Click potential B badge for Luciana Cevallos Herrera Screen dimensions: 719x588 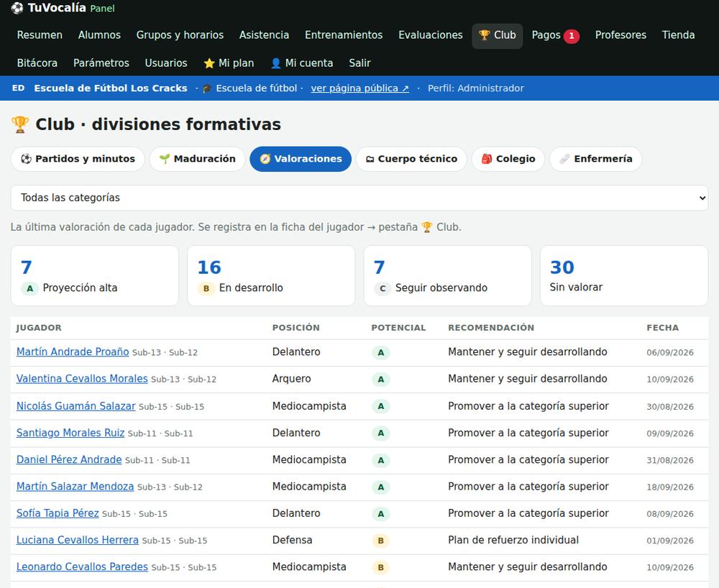coord(380,541)
